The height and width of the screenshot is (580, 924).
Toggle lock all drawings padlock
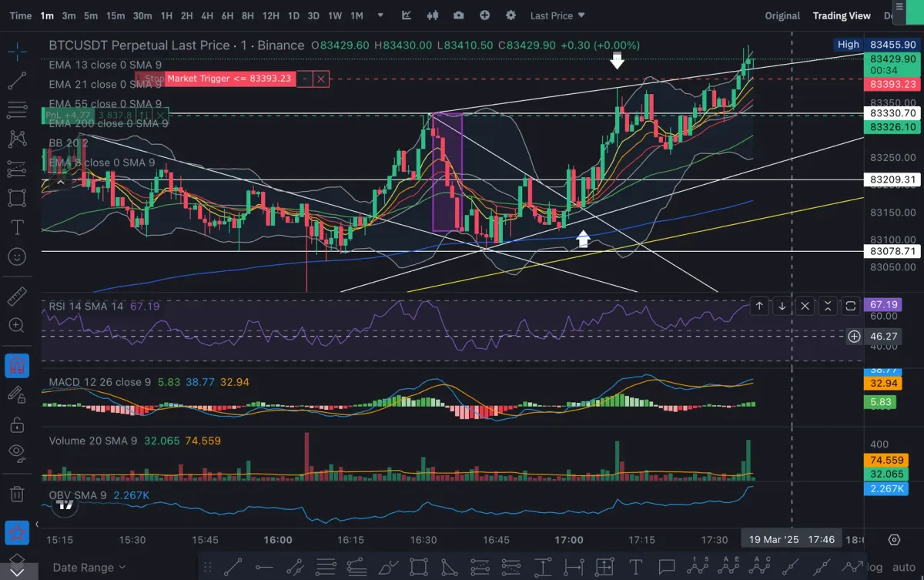(17, 424)
